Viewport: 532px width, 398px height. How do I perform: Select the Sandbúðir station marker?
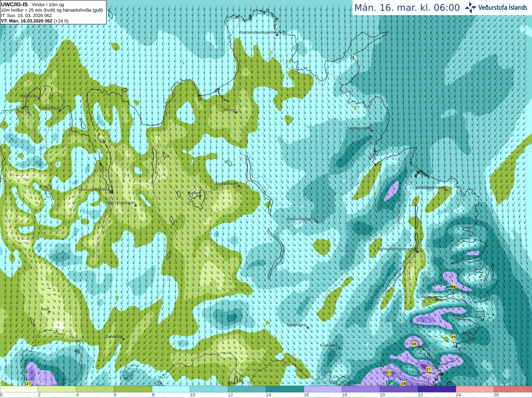pos(123,339)
